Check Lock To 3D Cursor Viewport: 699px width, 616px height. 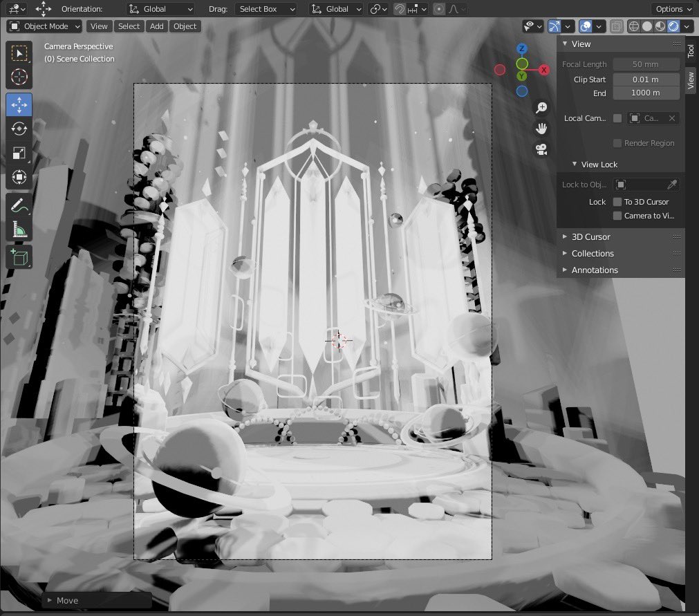[617, 202]
